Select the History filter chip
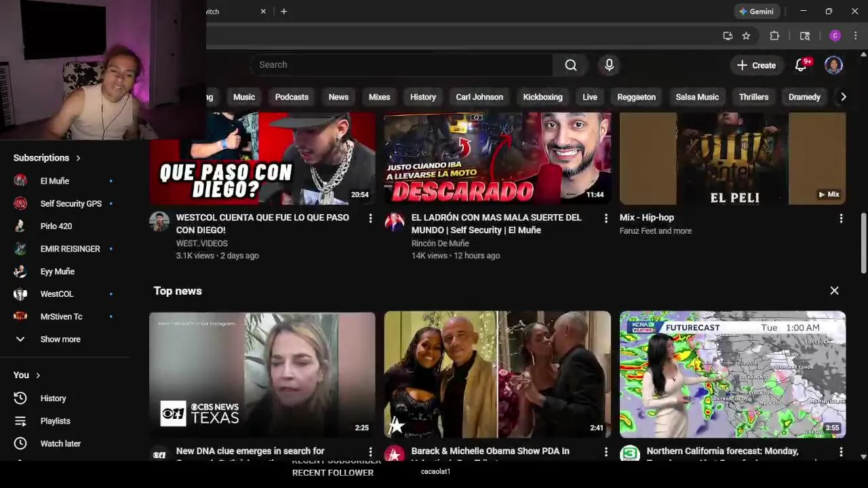Image resolution: width=868 pixels, height=488 pixels. [423, 97]
